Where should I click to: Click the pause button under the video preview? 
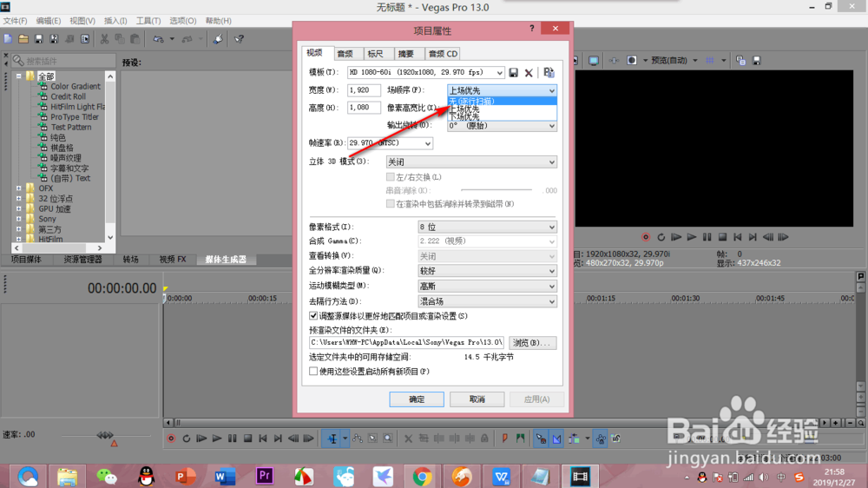coord(707,237)
